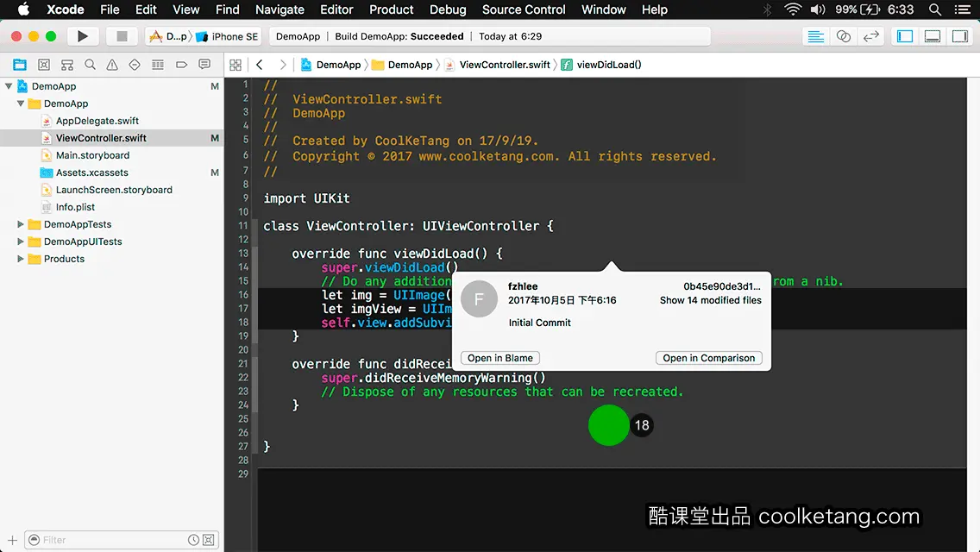Image resolution: width=980 pixels, height=552 pixels.
Task: Open Info.plist file
Action: point(75,207)
